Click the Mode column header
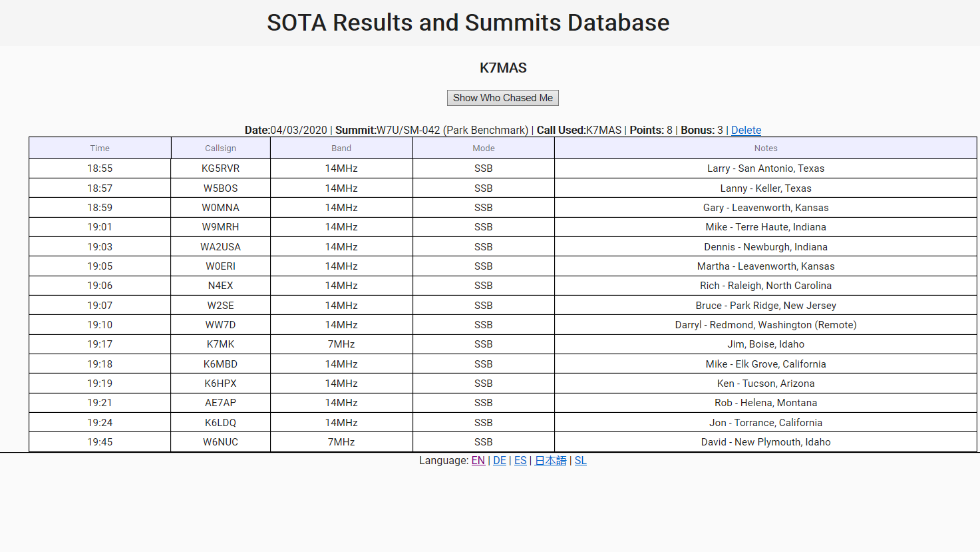 (484, 148)
